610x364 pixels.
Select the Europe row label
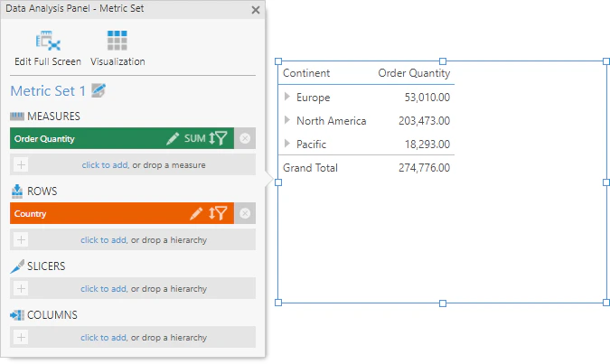point(314,98)
